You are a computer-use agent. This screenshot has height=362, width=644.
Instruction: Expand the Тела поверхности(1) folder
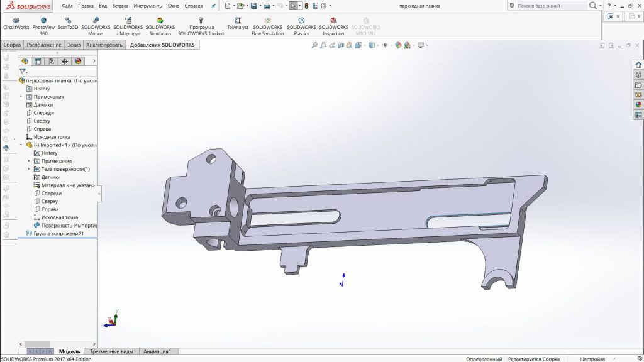[x=29, y=169]
